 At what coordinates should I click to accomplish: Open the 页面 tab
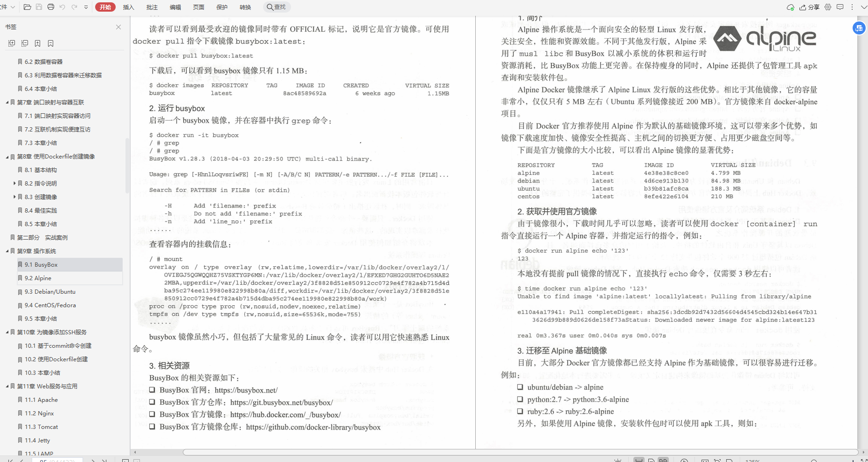point(198,7)
